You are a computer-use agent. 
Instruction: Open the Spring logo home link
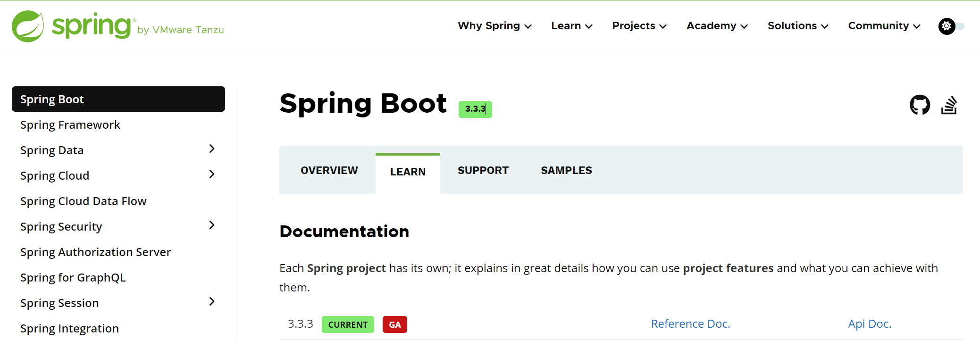pyautogui.click(x=118, y=26)
